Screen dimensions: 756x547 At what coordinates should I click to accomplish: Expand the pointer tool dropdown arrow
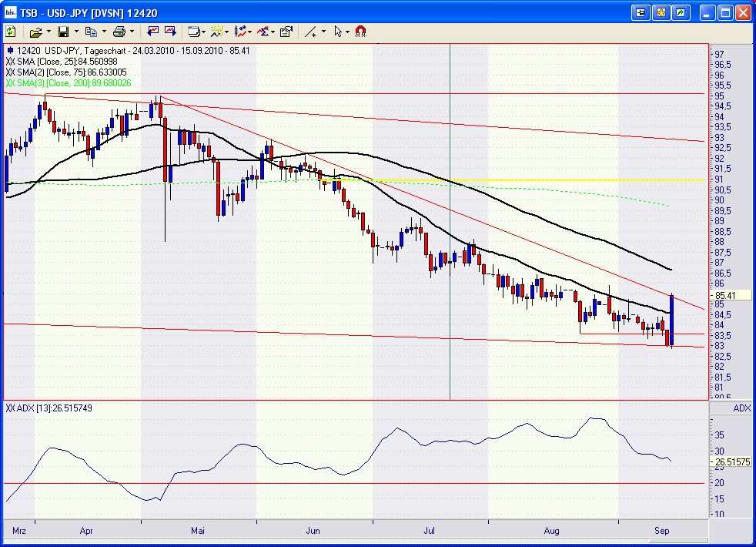(x=348, y=32)
